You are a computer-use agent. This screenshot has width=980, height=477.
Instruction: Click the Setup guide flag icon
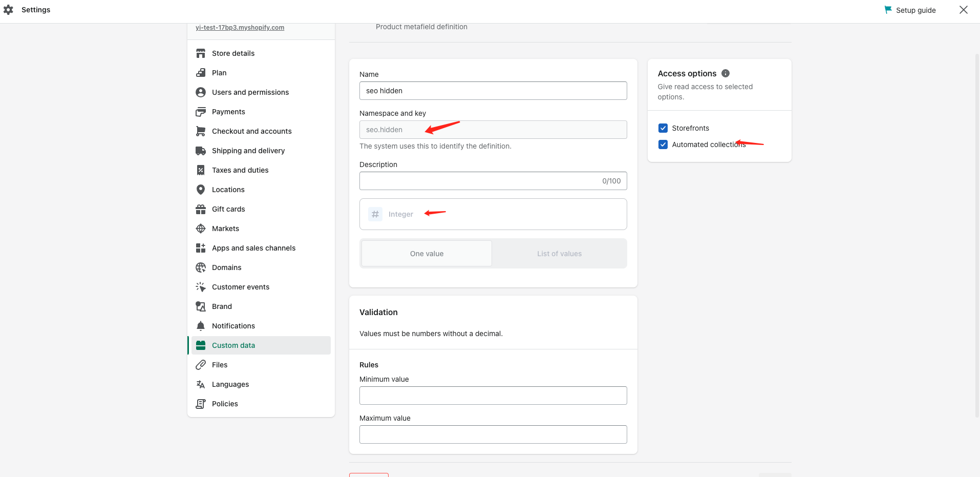pos(888,10)
